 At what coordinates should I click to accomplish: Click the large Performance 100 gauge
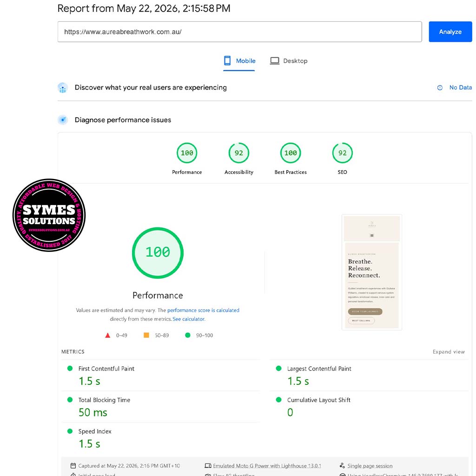coord(158,252)
